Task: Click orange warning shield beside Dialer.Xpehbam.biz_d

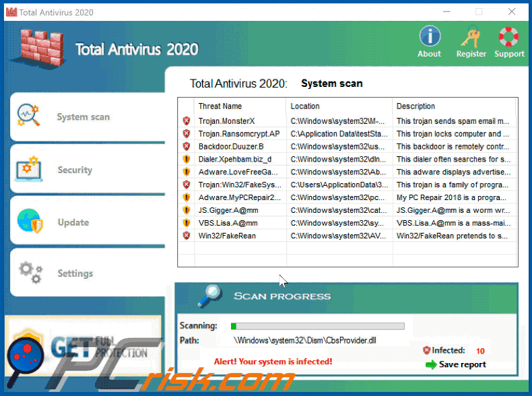Action: coord(187,159)
